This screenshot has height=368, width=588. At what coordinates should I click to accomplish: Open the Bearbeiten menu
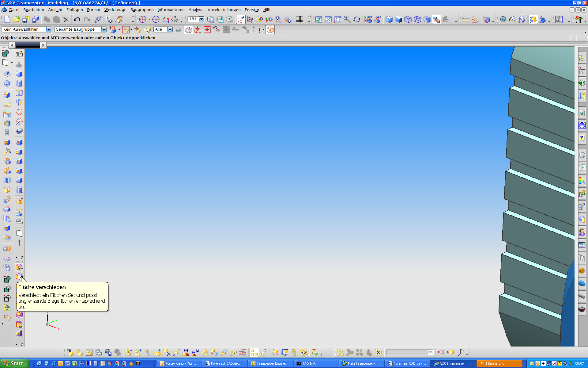point(34,10)
